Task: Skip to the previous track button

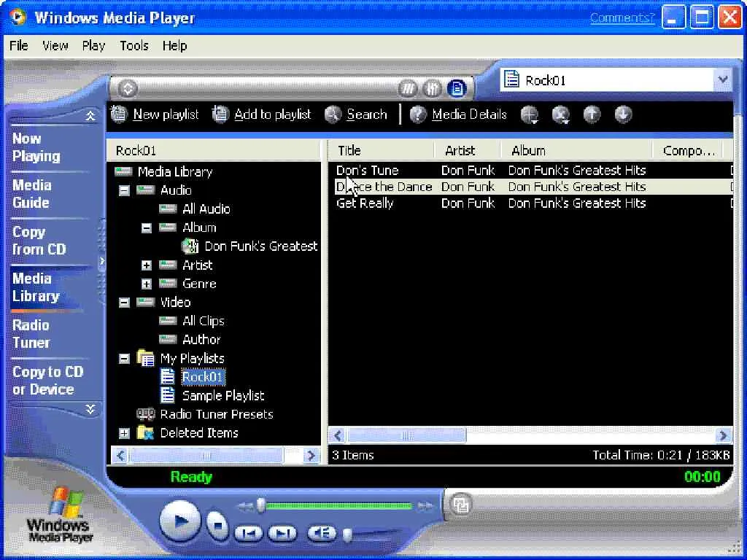Action: [249, 533]
